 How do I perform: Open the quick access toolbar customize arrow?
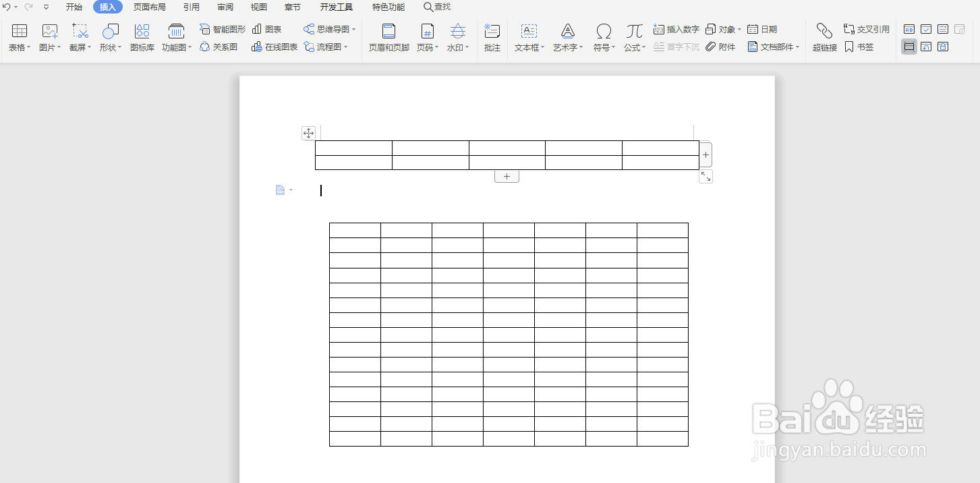(46, 7)
